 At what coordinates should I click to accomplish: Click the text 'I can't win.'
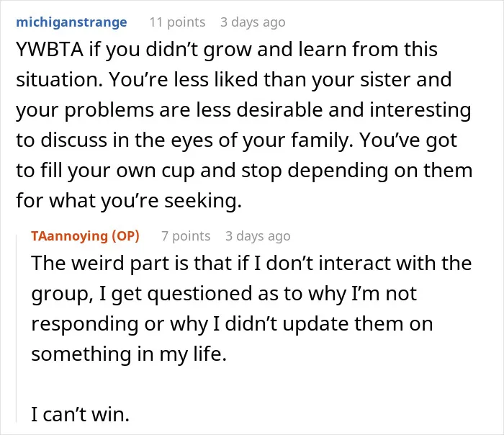point(80,414)
